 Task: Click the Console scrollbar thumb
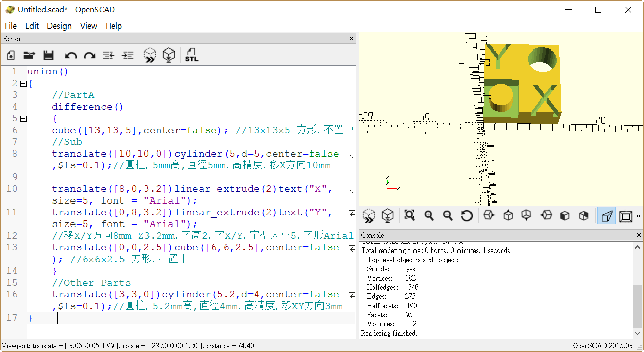[x=638, y=306]
